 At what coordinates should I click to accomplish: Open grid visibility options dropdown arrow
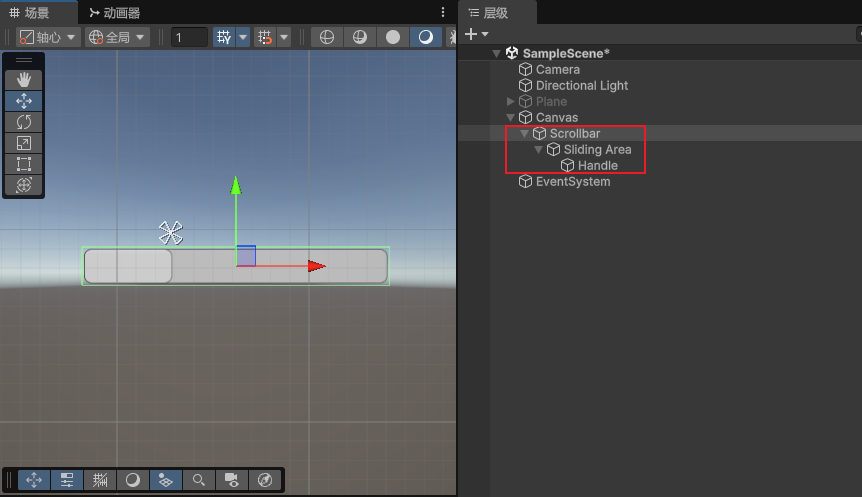pyautogui.click(x=243, y=37)
